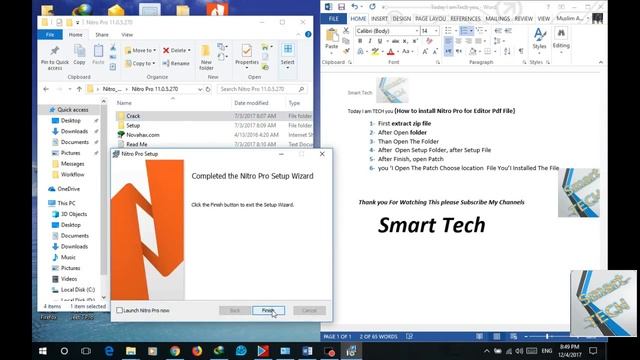The image size is (640, 360).
Task: Click the Format Painter icon in Word
Action: pyautogui.click(x=346, y=51)
